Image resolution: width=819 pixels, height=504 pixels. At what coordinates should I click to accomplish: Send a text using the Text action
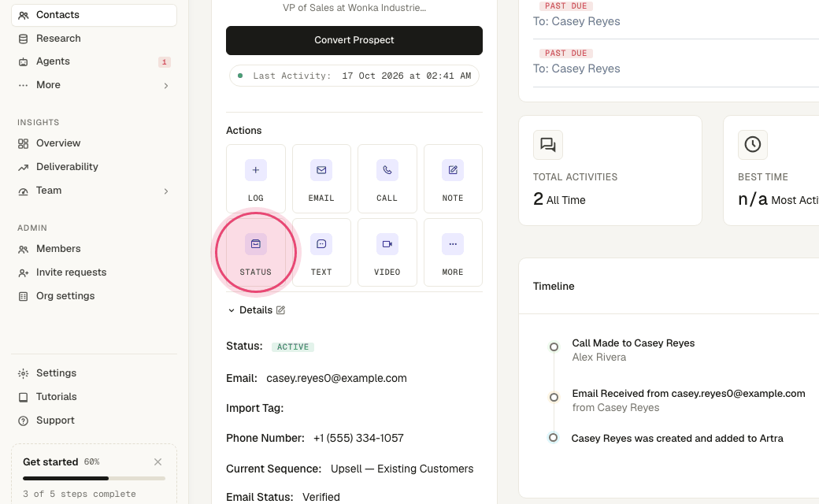tap(321, 252)
